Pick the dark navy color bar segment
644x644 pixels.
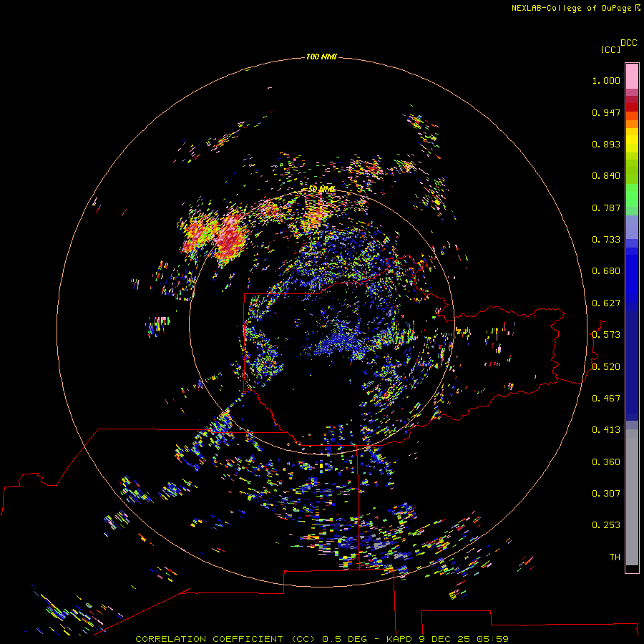pos(632,362)
